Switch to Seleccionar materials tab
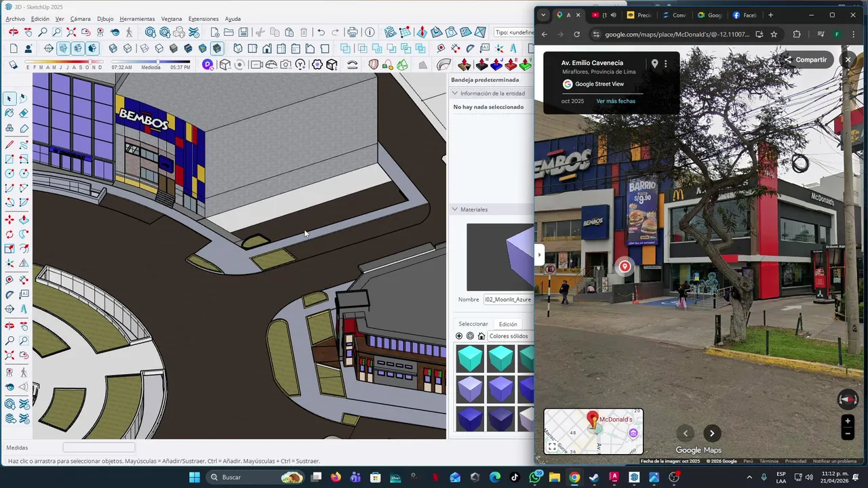 (473, 324)
